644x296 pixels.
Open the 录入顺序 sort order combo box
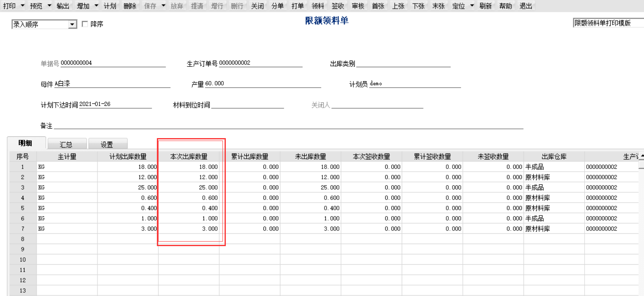pyautogui.click(x=45, y=24)
